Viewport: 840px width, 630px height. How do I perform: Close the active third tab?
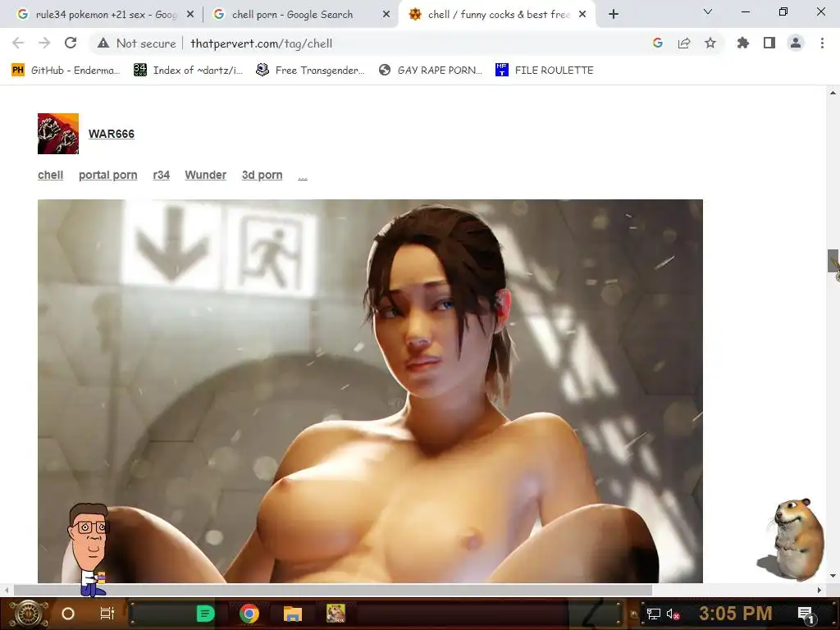583,15
